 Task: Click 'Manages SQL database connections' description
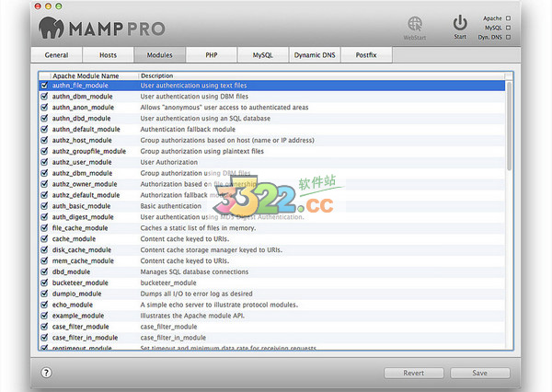194,271
